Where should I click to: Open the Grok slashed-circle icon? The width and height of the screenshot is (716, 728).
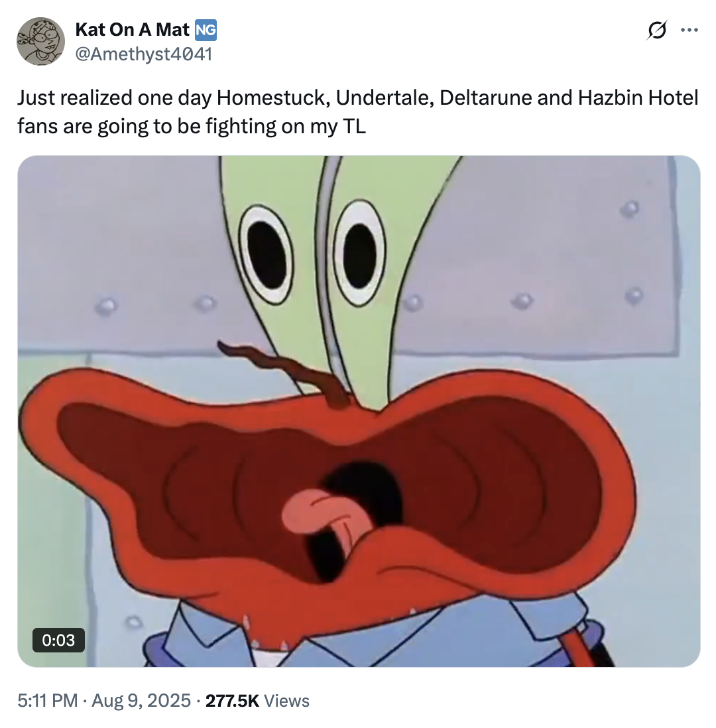click(x=656, y=30)
